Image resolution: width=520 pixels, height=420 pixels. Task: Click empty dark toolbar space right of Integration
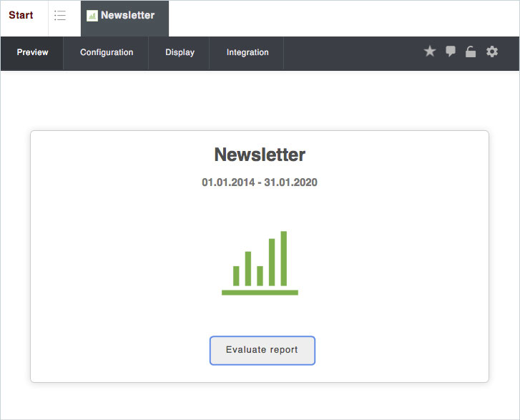[350, 52]
